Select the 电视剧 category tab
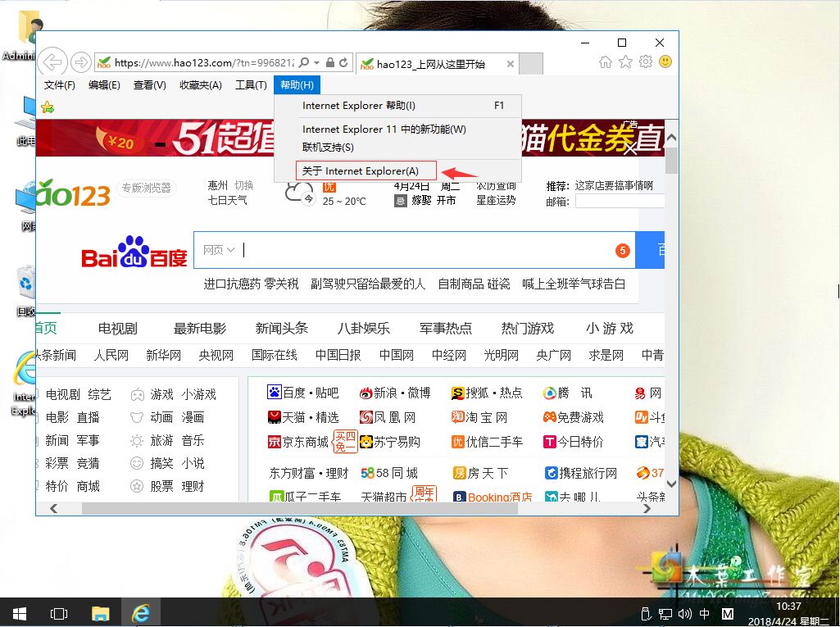840x627 pixels. pyautogui.click(x=118, y=329)
